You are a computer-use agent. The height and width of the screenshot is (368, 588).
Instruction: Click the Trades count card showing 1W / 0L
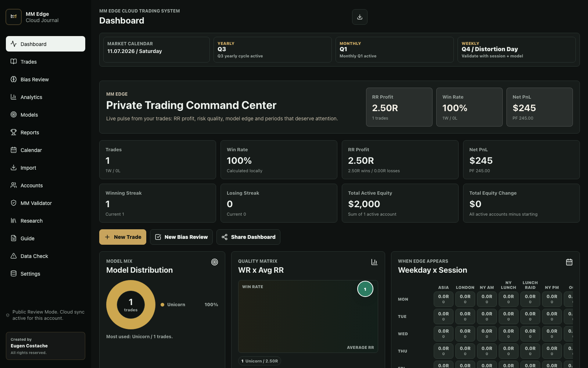158,160
